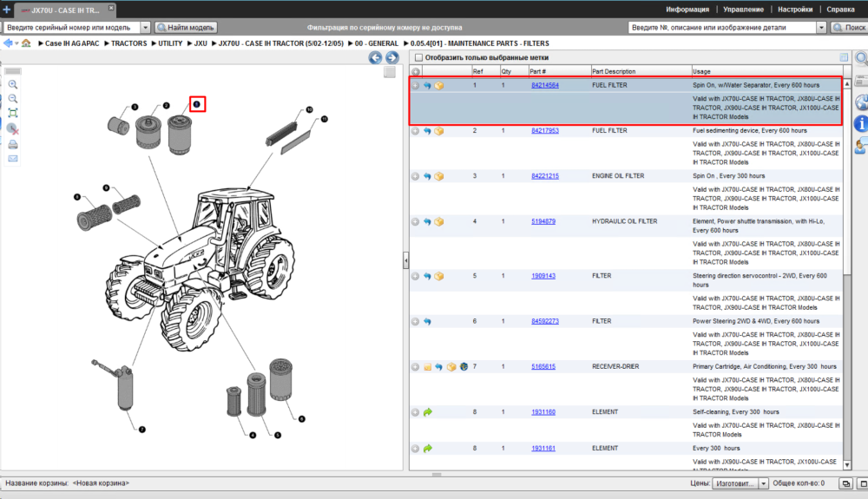Zoom in on the parts diagram
Viewport: 868px width, 499px height.
coord(13,85)
